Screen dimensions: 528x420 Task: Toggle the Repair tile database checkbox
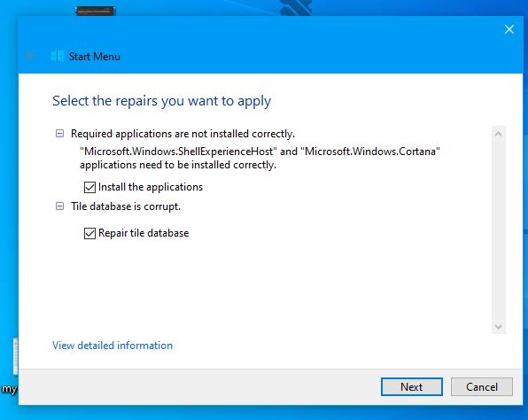pos(89,233)
